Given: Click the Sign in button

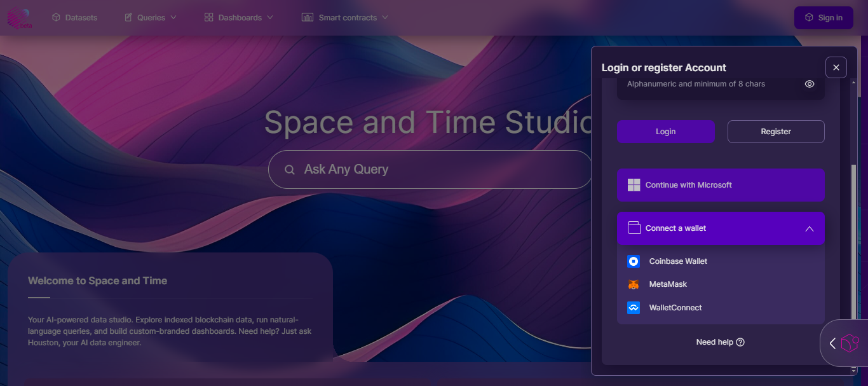Looking at the screenshot, I should coord(824,18).
